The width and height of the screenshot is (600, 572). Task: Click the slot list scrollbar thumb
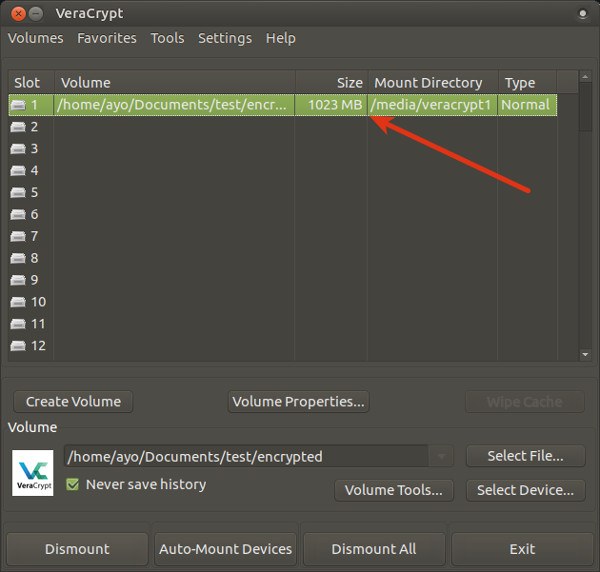coord(585,107)
